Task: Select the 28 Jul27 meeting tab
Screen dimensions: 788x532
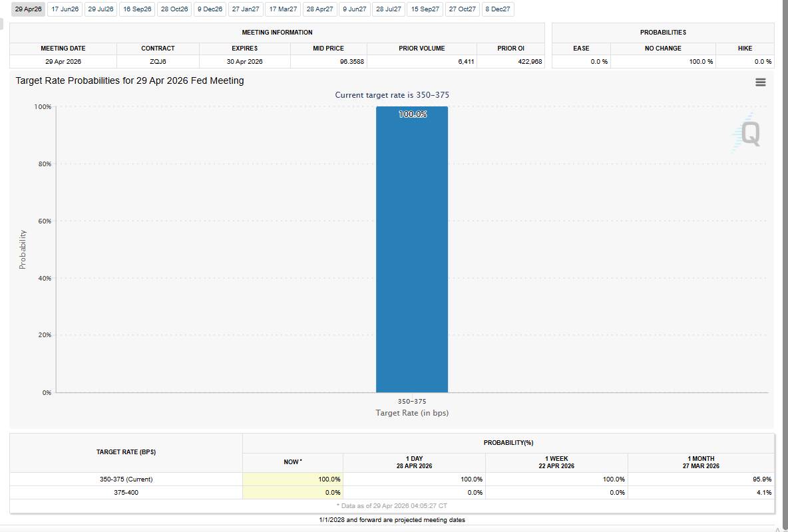Action: (389, 9)
